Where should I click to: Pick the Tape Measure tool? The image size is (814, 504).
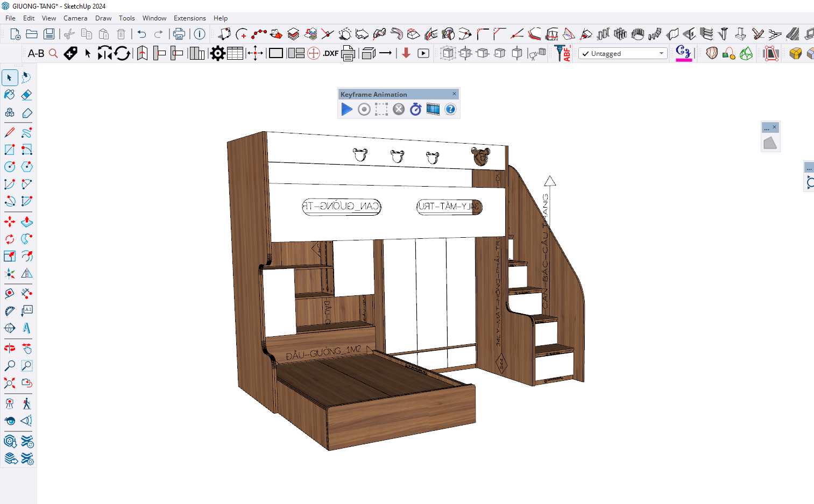pos(10,293)
